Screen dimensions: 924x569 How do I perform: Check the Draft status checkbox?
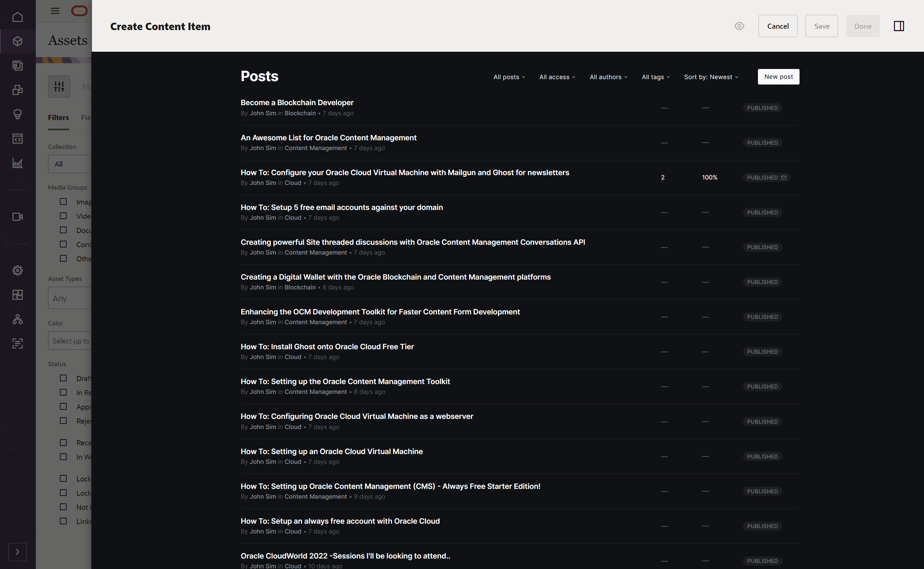click(x=63, y=378)
